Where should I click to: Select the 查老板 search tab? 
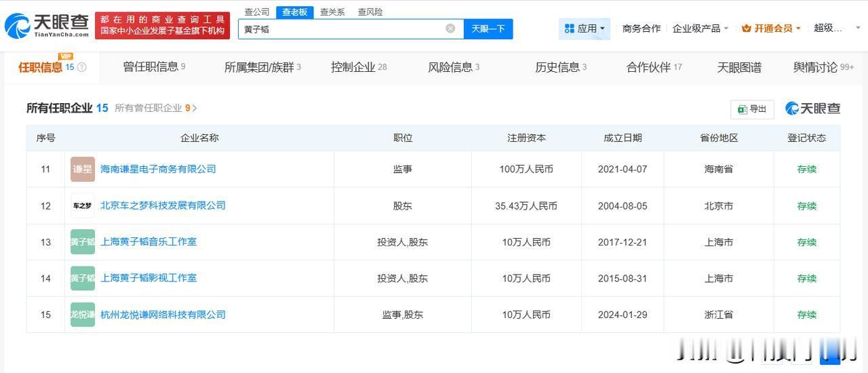click(x=295, y=12)
